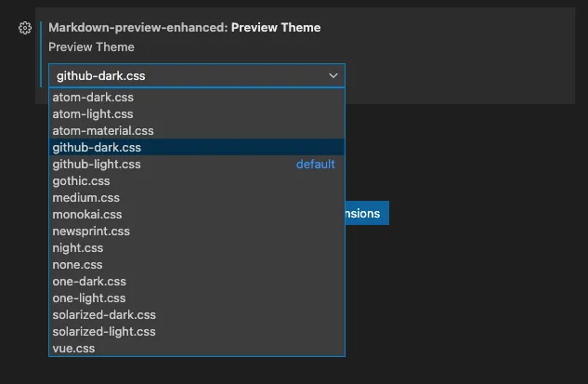
Task: Choose atom-light.css from the list
Action: [93, 113]
